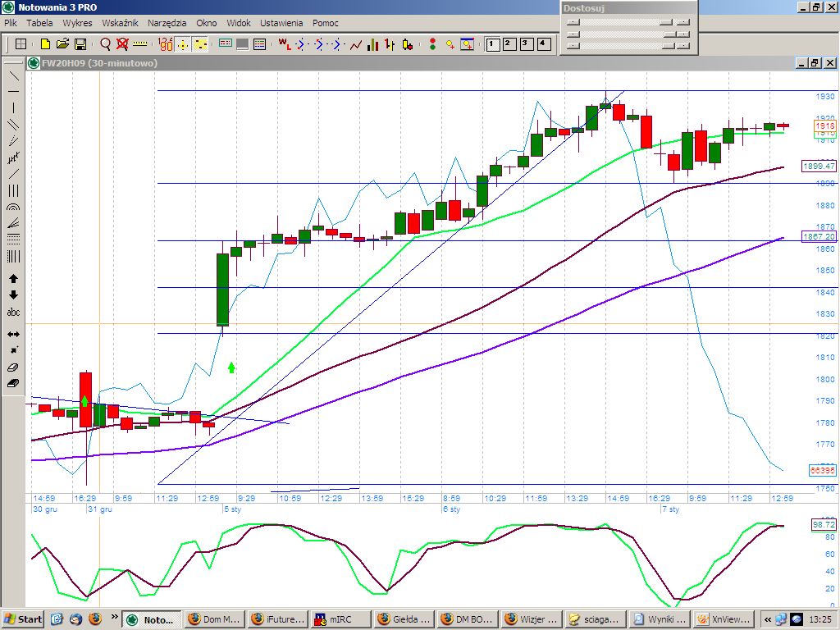Select the horizontal line drawing tool

13,92
